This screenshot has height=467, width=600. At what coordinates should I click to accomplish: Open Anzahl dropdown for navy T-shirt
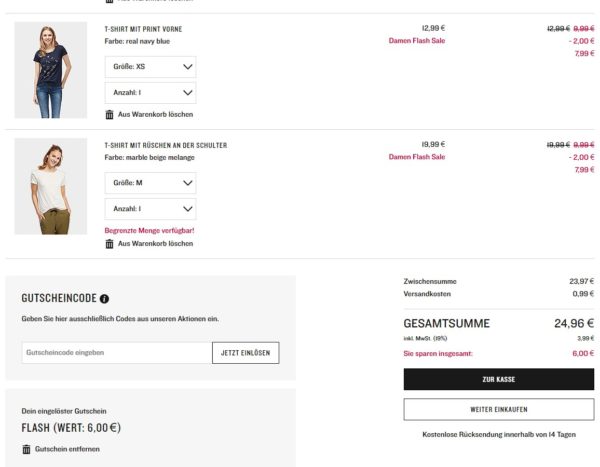(x=150, y=93)
